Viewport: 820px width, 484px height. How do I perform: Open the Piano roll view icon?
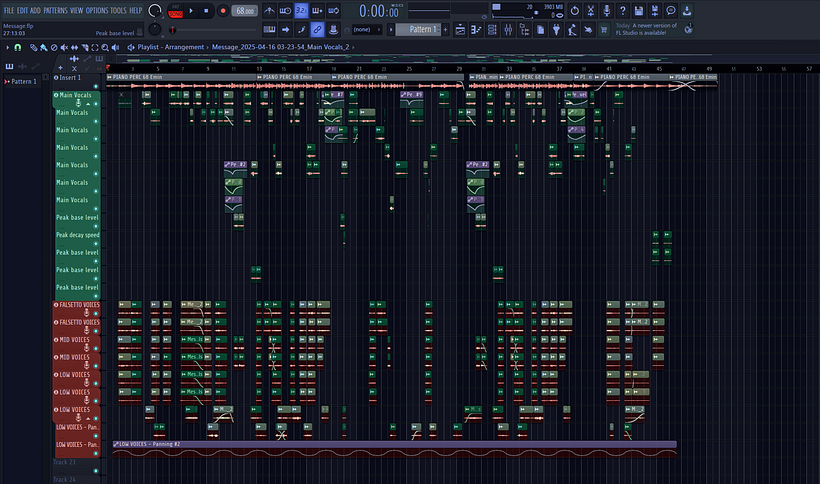coord(476,30)
